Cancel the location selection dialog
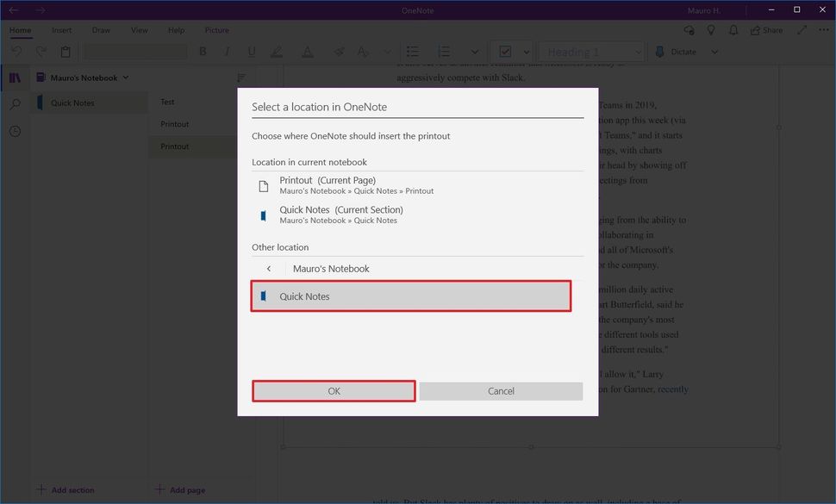The height and width of the screenshot is (504, 836). tap(501, 390)
